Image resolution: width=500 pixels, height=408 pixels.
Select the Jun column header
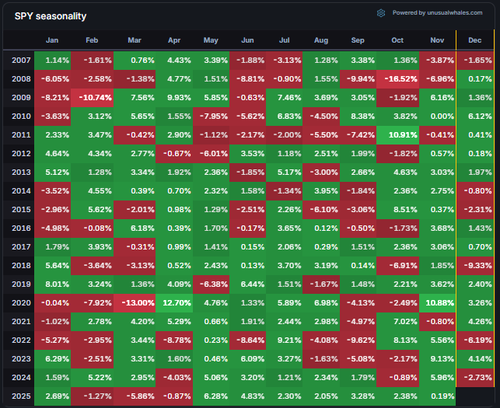click(247, 40)
